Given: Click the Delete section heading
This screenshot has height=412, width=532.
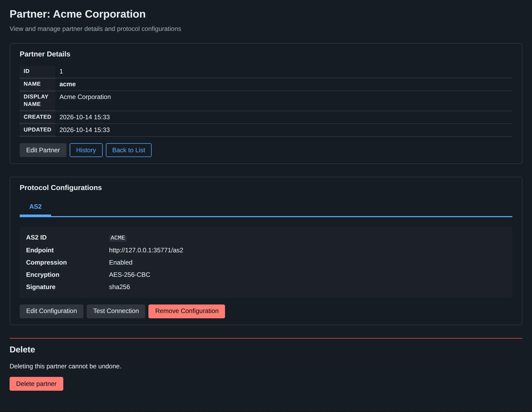Looking at the screenshot, I should [x=22, y=349].
